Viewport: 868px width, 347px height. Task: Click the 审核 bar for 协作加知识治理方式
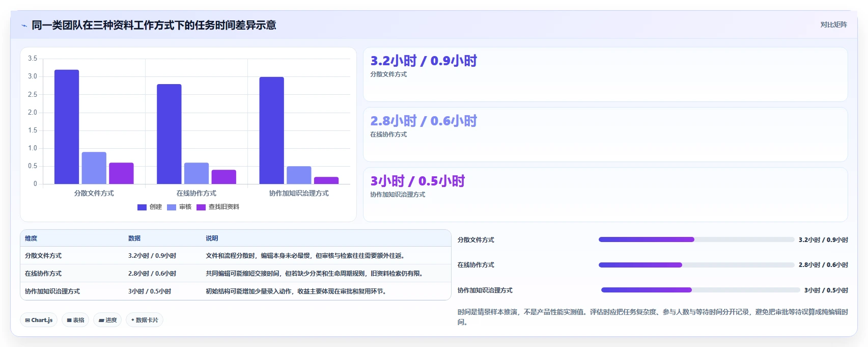299,175
